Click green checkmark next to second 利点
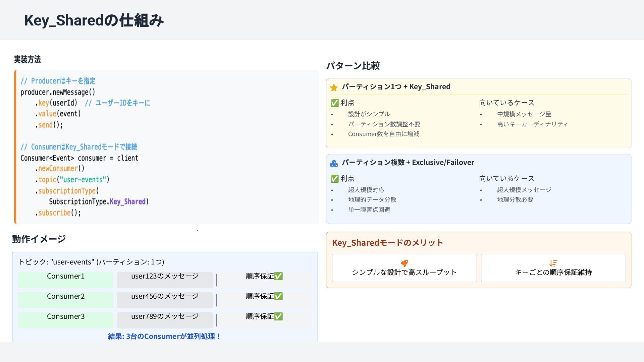644x362 pixels. tap(334, 179)
